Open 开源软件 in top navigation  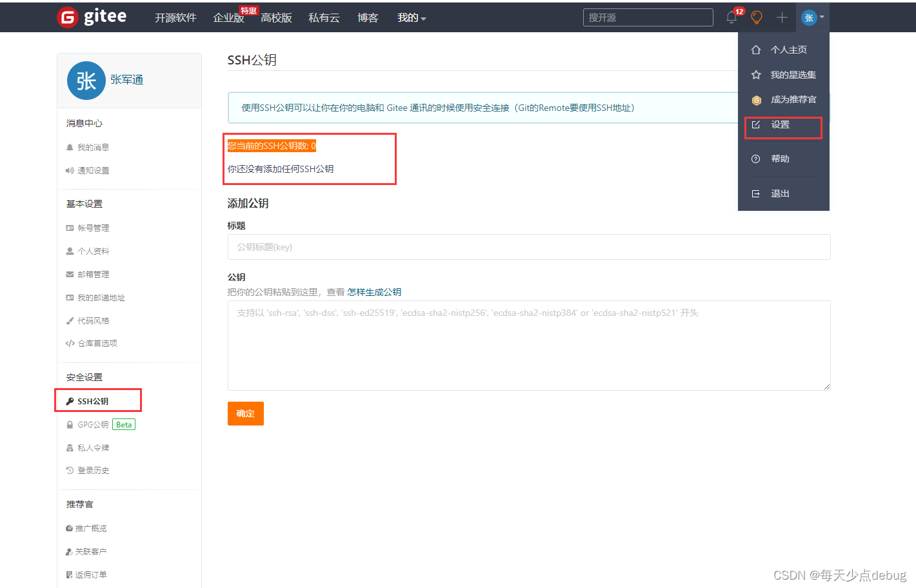coord(175,17)
